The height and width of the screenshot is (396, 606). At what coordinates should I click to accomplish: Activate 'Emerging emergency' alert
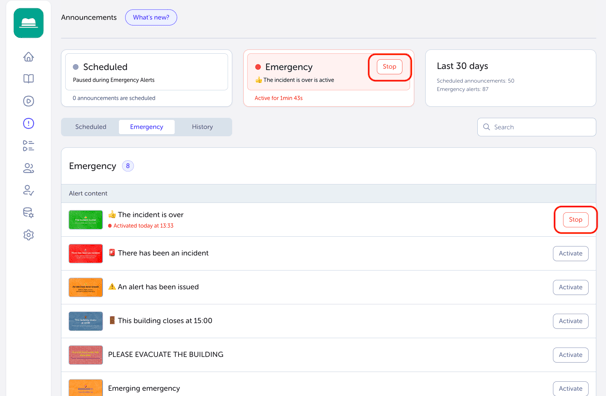point(571,388)
